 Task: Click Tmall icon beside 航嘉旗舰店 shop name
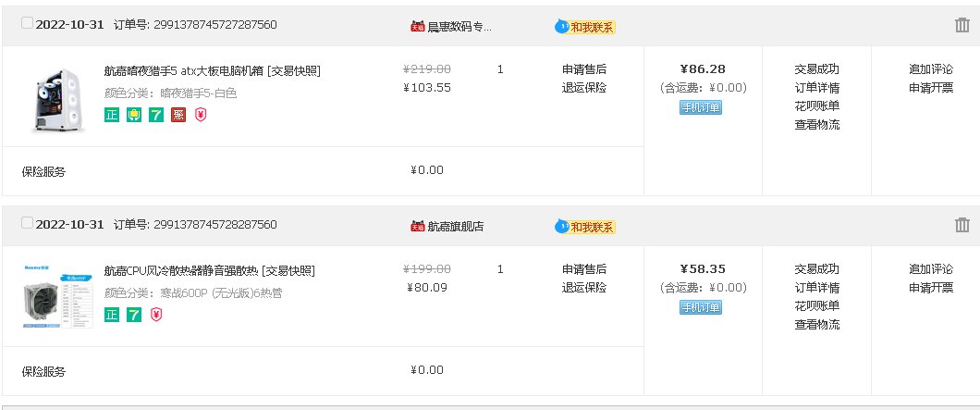pyautogui.click(x=418, y=226)
